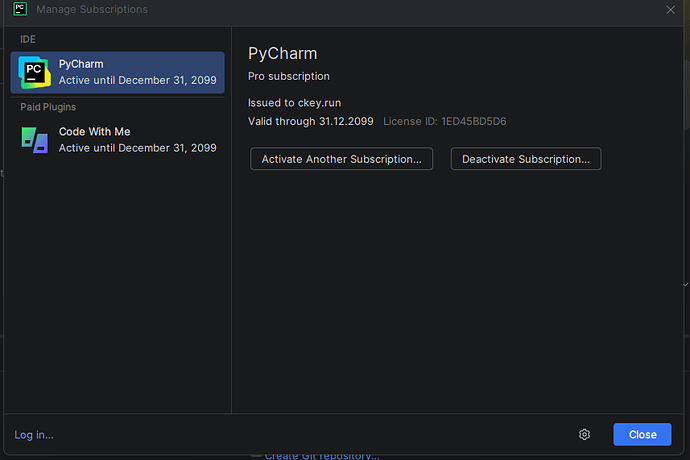Close the dialog with the title bar X
690x460 pixels.
(670, 10)
